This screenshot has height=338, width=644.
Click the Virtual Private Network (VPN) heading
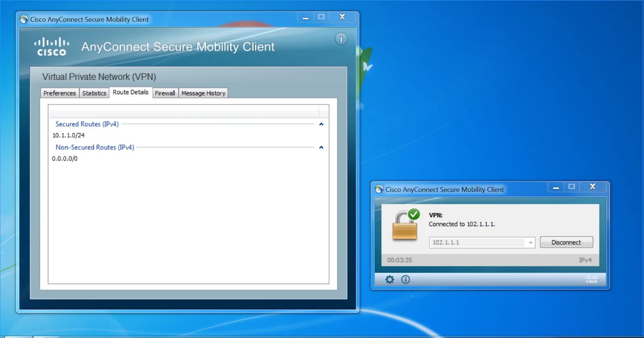[x=99, y=77]
